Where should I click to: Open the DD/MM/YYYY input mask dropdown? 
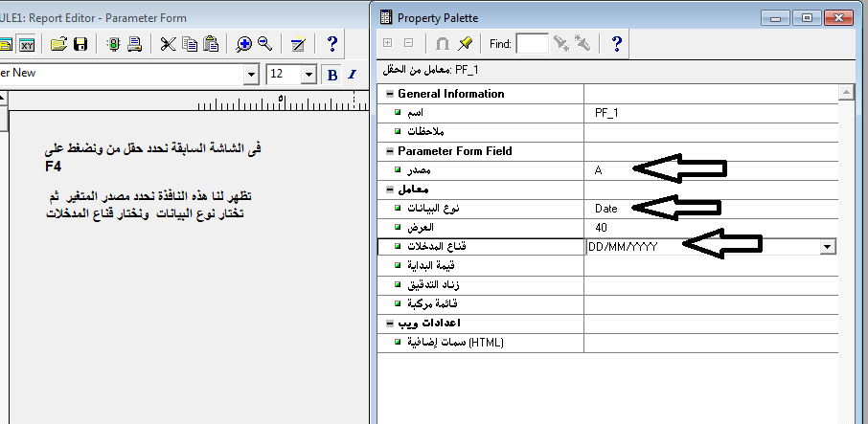827,246
